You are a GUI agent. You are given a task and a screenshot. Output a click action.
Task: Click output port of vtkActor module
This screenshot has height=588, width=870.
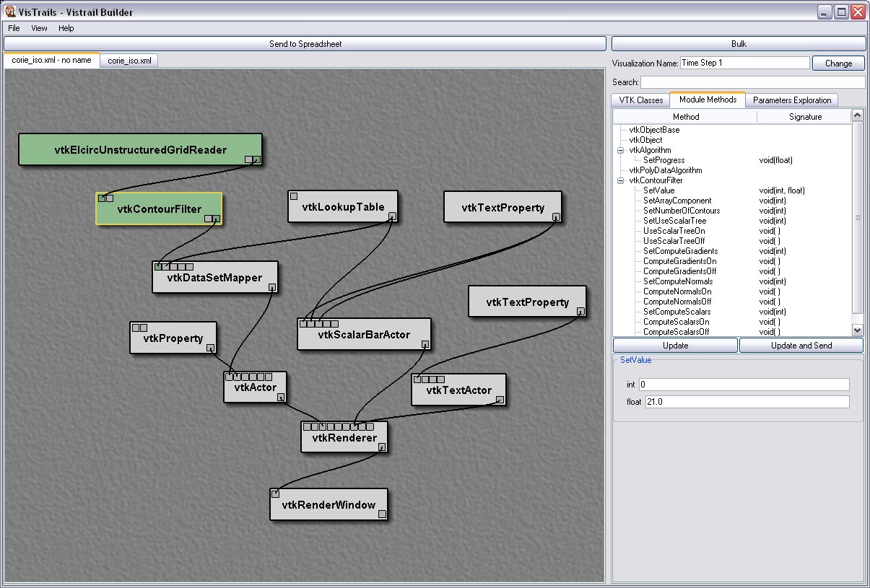(281, 397)
